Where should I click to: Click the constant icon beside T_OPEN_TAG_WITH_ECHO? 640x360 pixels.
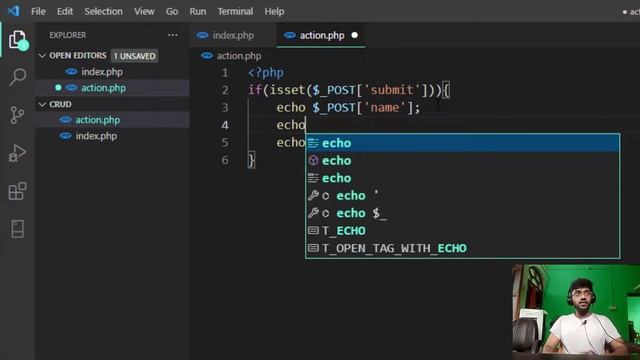(x=313, y=248)
